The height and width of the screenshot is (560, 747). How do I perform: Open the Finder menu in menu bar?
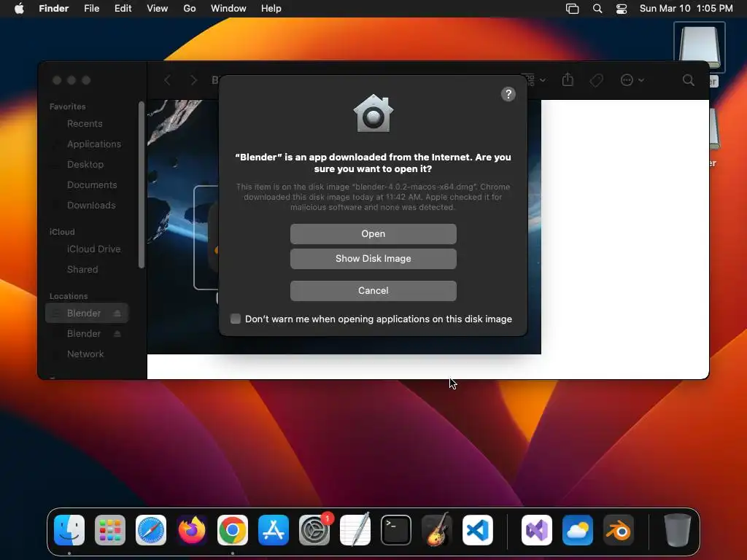[x=54, y=9]
